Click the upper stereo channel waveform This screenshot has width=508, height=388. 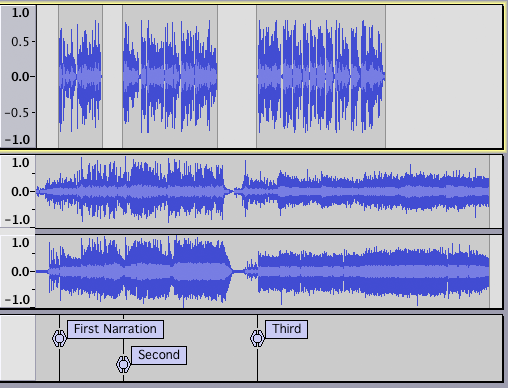(262, 192)
